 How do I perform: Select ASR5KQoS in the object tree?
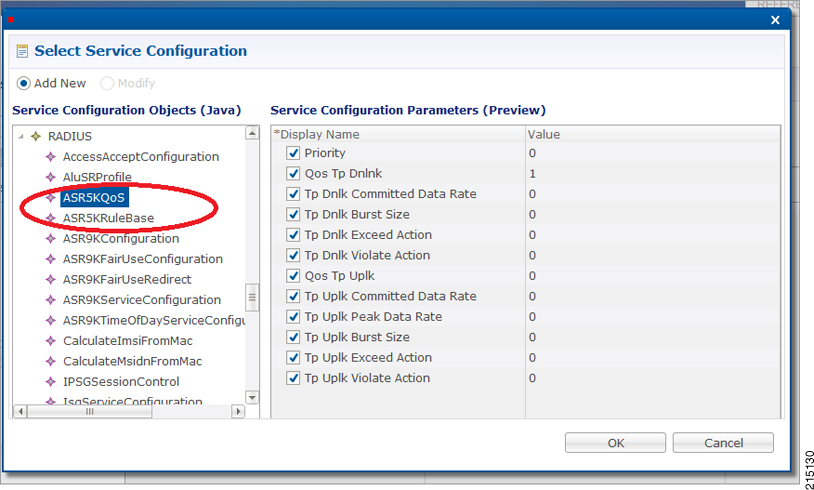(94, 198)
